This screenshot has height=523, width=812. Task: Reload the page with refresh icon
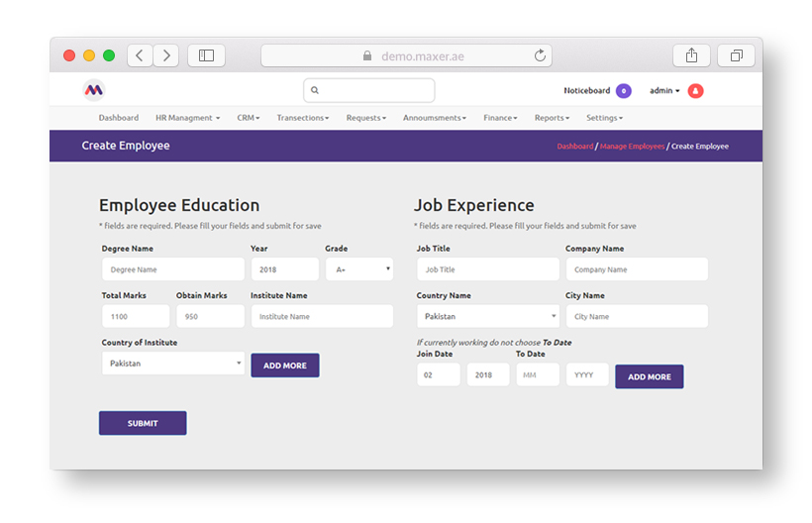(540, 56)
